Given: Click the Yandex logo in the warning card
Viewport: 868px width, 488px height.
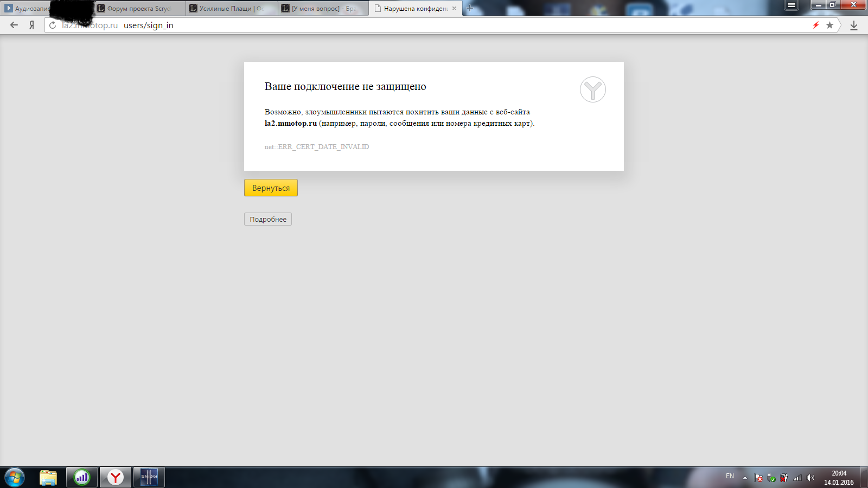Looking at the screenshot, I should [x=592, y=89].
